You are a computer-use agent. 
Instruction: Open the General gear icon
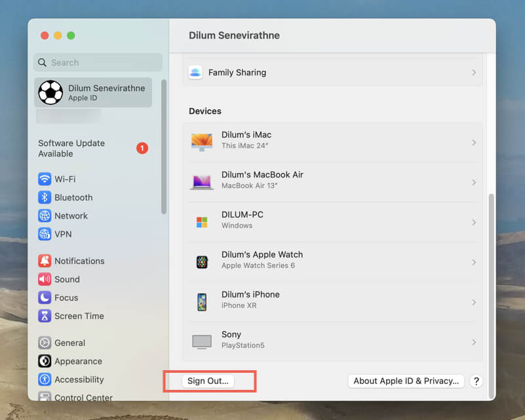pos(45,343)
